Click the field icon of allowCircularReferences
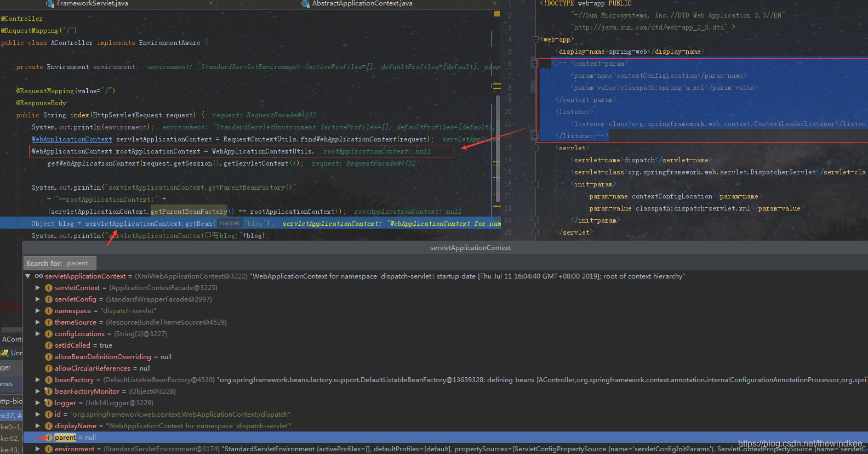This screenshot has width=868, height=454. coord(49,368)
